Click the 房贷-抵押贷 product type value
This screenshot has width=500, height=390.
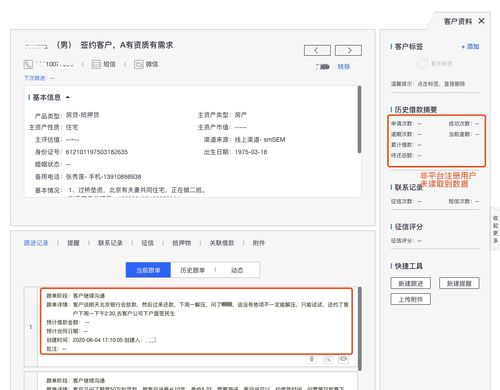(82, 115)
